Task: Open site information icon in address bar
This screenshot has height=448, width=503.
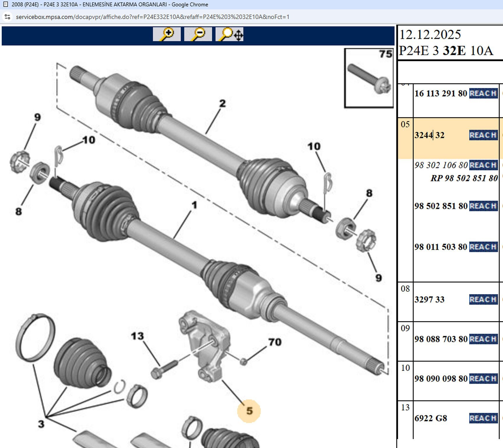Action: (x=8, y=17)
